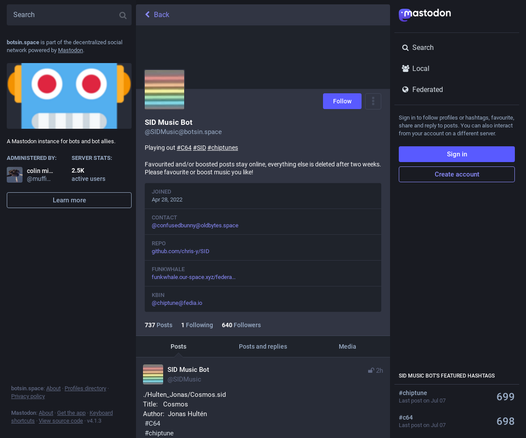
Task: Open Search in right navigation
Action: click(418, 48)
